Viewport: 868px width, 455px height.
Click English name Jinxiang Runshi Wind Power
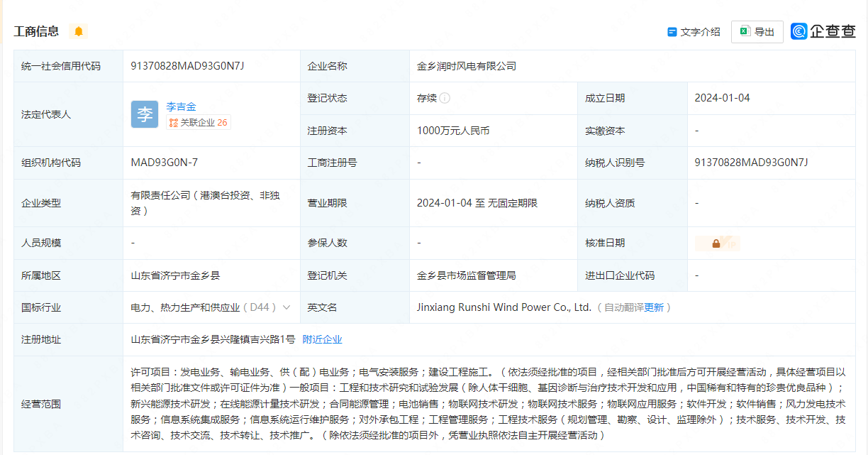click(x=504, y=307)
